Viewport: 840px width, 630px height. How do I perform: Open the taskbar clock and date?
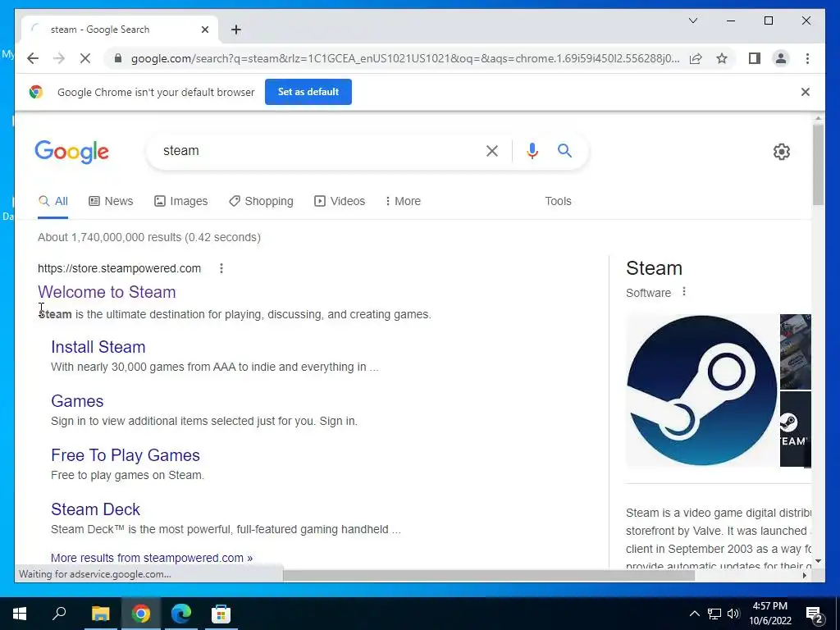(x=769, y=614)
